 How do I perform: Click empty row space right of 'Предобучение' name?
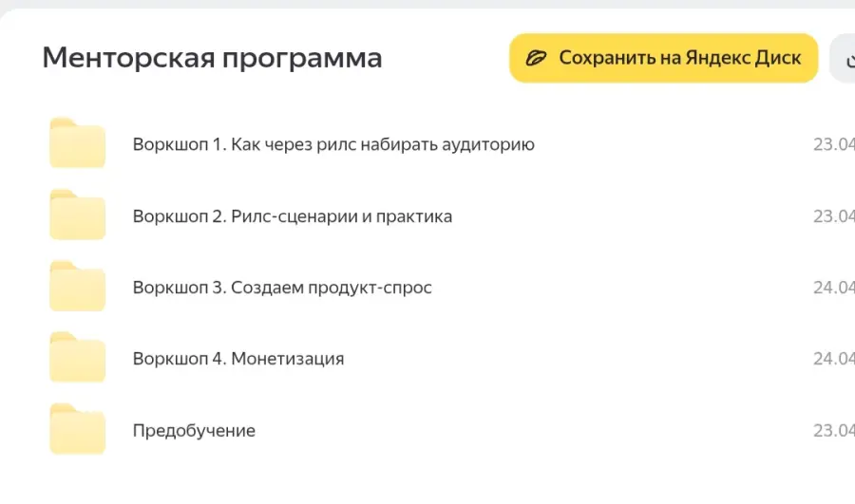pos(532,431)
